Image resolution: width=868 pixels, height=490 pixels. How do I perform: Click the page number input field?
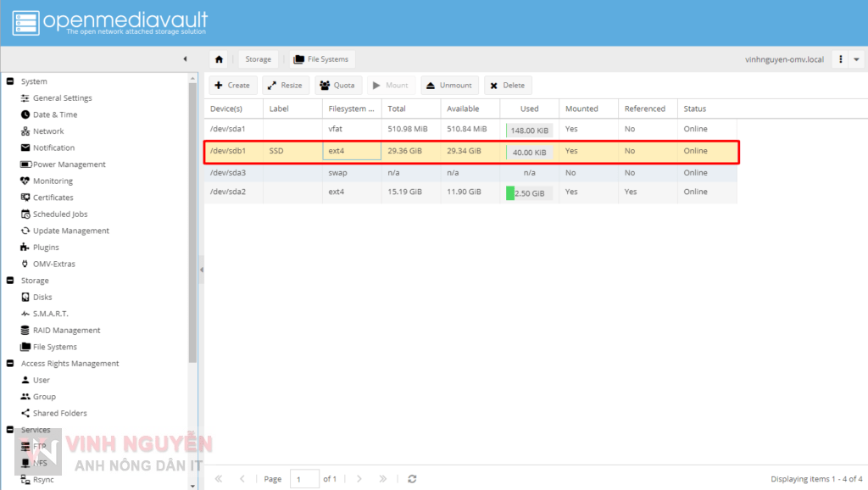(x=304, y=479)
